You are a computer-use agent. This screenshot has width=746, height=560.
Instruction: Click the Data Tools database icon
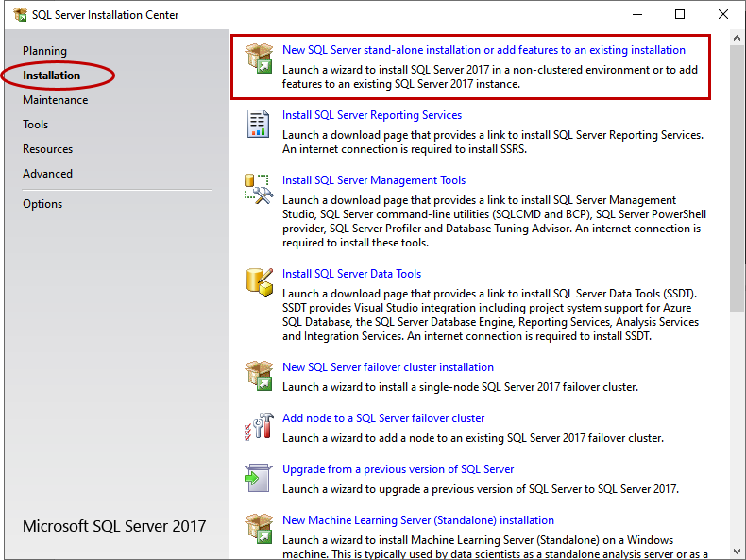260,282
